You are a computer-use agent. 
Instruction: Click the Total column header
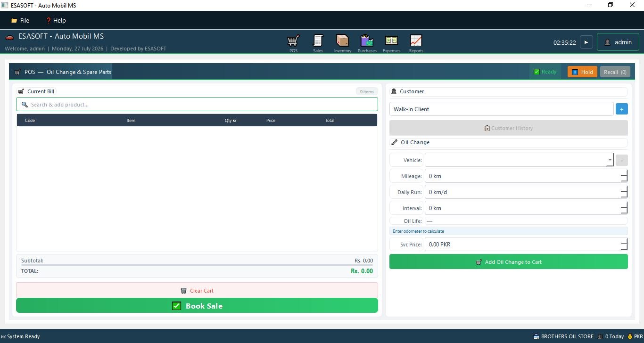pyautogui.click(x=330, y=120)
